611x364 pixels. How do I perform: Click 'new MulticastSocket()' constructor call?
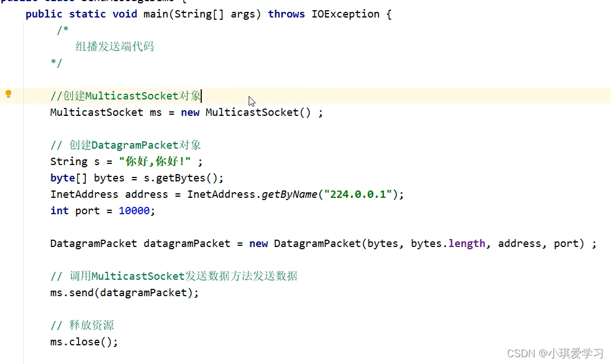coord(246,112)
